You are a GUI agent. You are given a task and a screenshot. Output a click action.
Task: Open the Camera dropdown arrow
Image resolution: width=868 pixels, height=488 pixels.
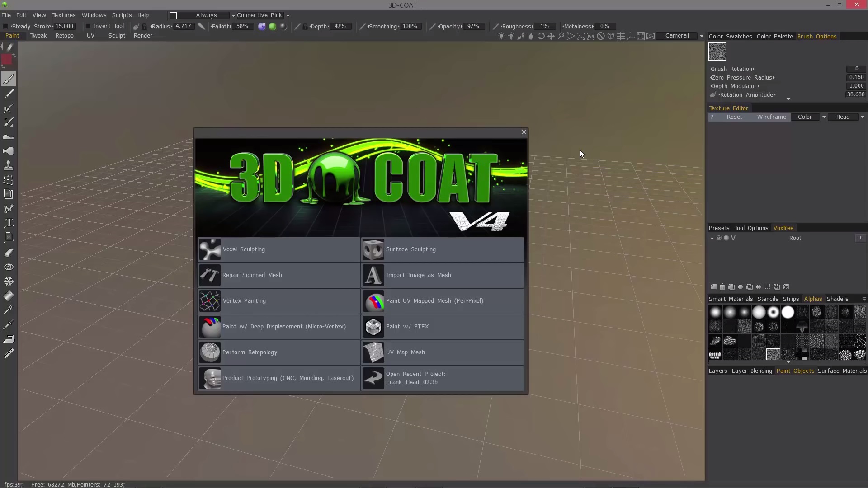701,36
